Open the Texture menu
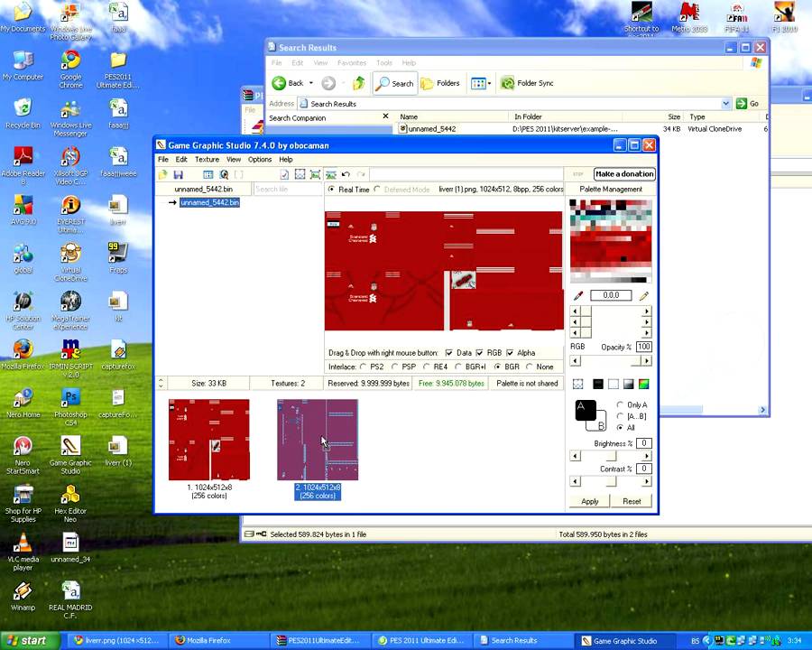 207,160
